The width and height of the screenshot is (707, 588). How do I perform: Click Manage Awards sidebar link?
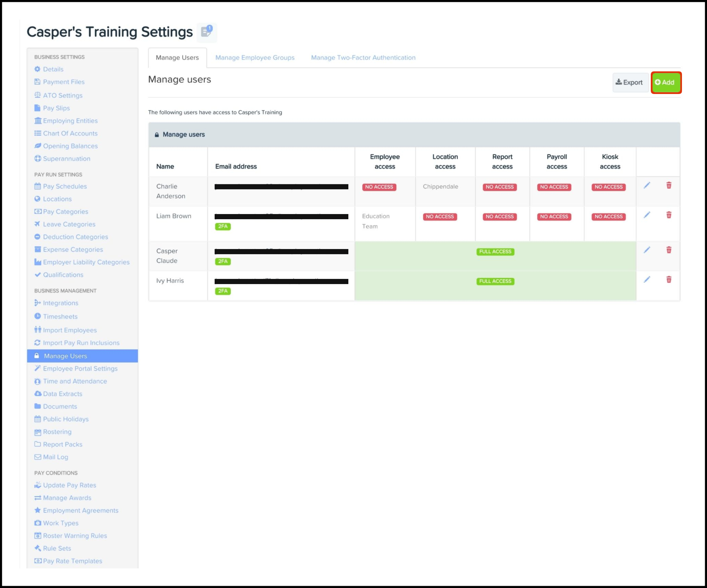tap(67, 498)
